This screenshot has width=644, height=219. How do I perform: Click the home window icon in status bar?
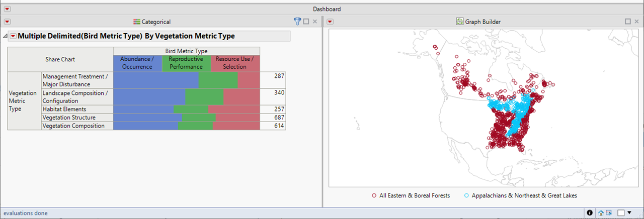tap(601, 213)
